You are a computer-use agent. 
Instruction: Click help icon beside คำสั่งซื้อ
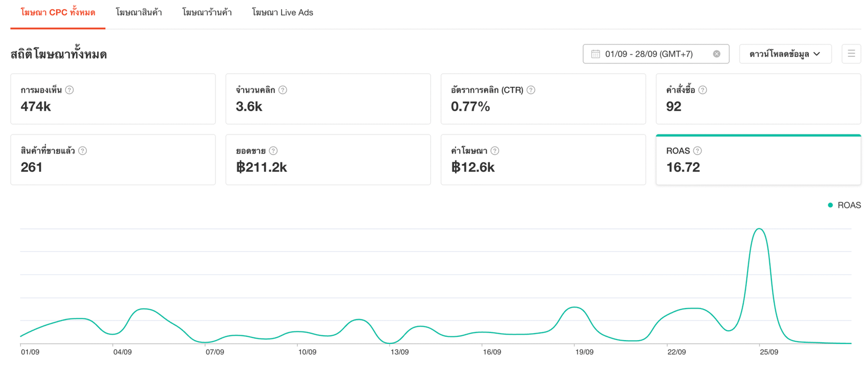703,90
